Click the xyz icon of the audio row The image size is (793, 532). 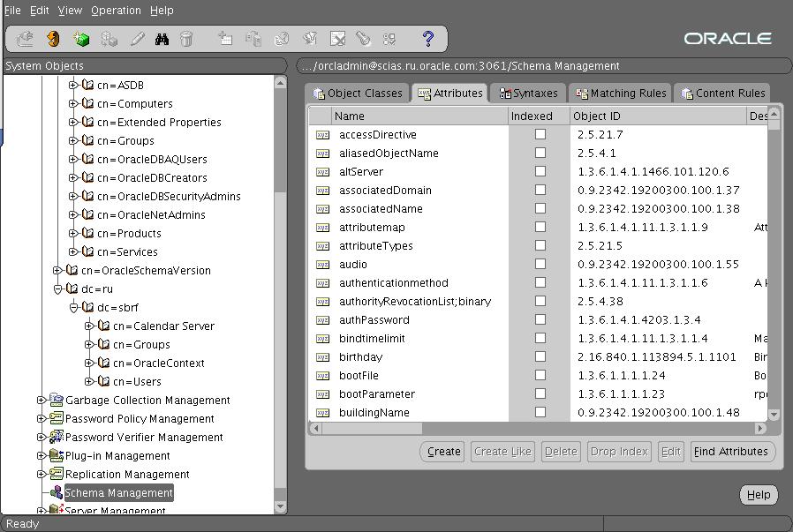pyautogui.click(x=322, y=265)
